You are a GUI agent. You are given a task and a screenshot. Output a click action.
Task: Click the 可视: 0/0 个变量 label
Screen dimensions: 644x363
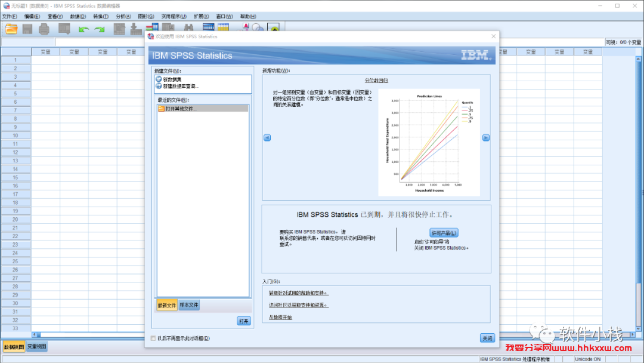[x=624, y=42]
